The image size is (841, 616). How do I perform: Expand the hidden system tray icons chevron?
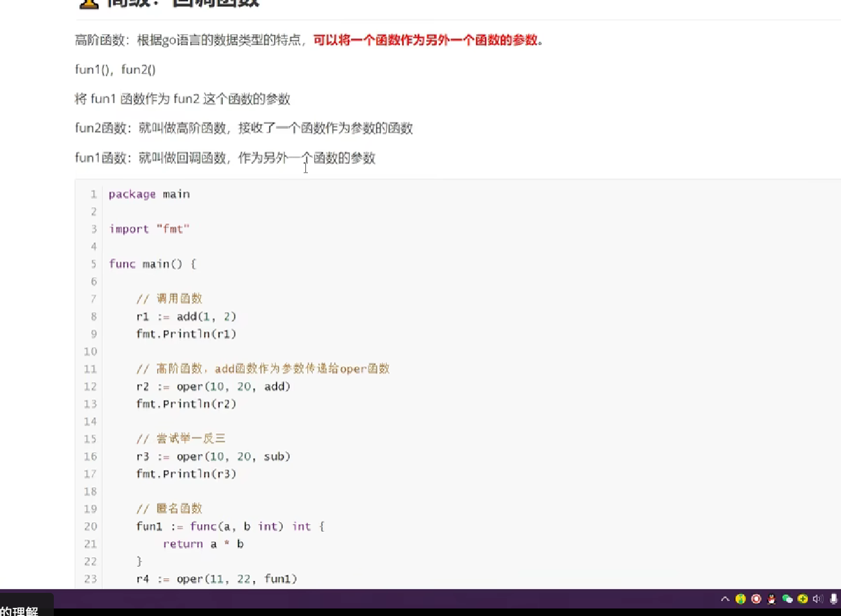click(725, 599)
